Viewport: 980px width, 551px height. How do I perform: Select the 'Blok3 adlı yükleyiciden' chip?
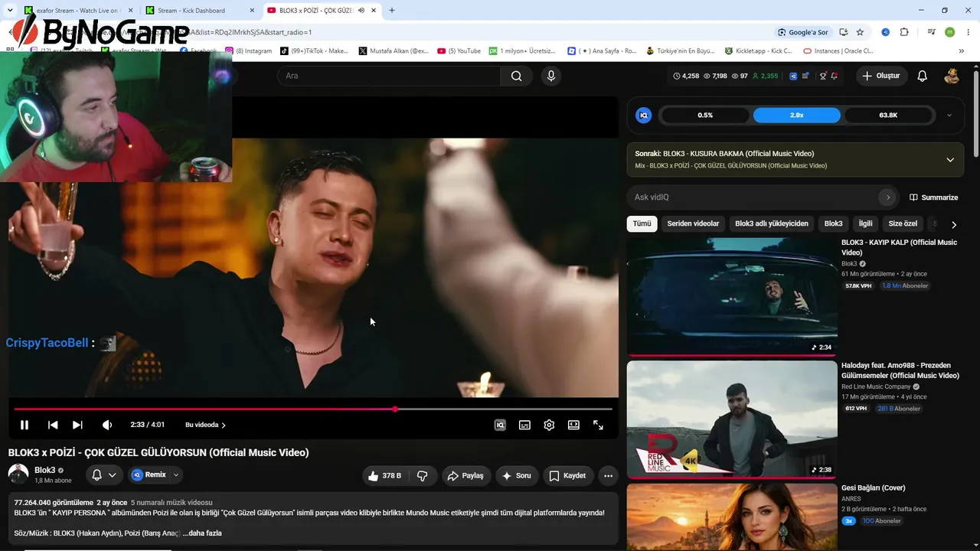click(772, 223)
